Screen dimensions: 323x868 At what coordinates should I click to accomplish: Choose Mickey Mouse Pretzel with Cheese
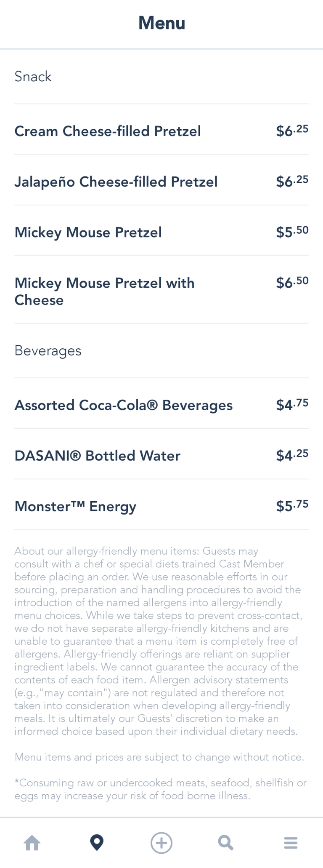click(104, 291)
